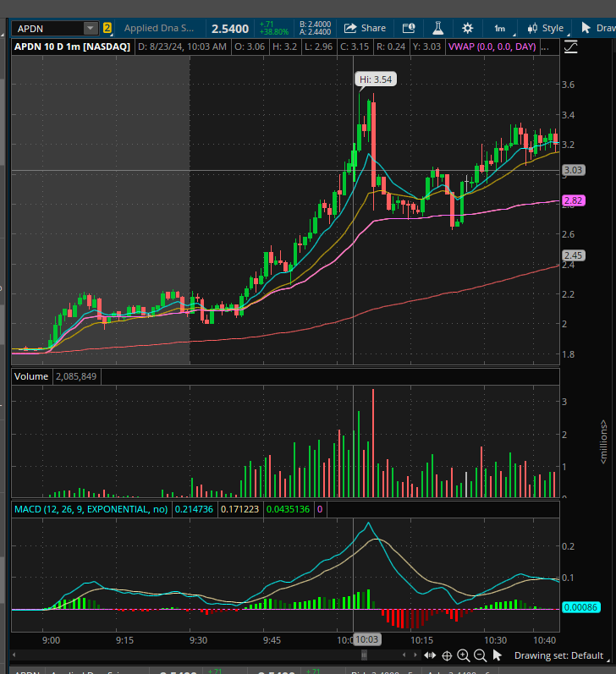The width and height of the screenshot is (616, 674).
Task: Click the APDN 10 D 1m [NASDAQ] chart title
Action: (x=72, y=47)
